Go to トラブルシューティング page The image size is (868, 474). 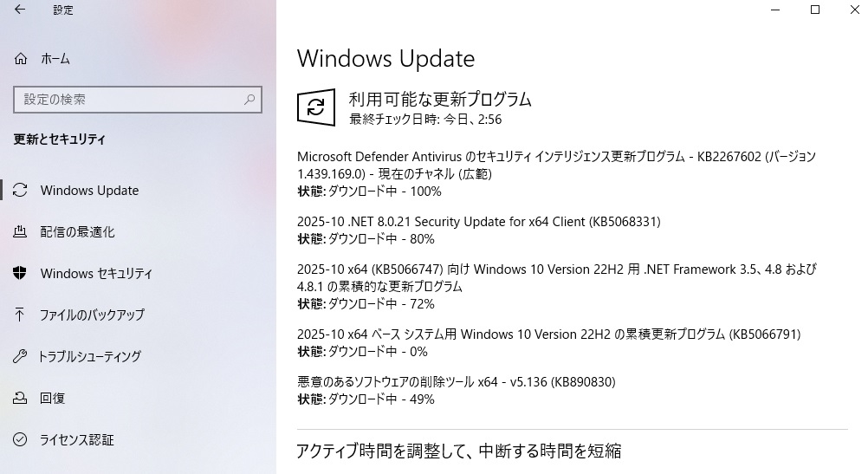tap(91, 357)
